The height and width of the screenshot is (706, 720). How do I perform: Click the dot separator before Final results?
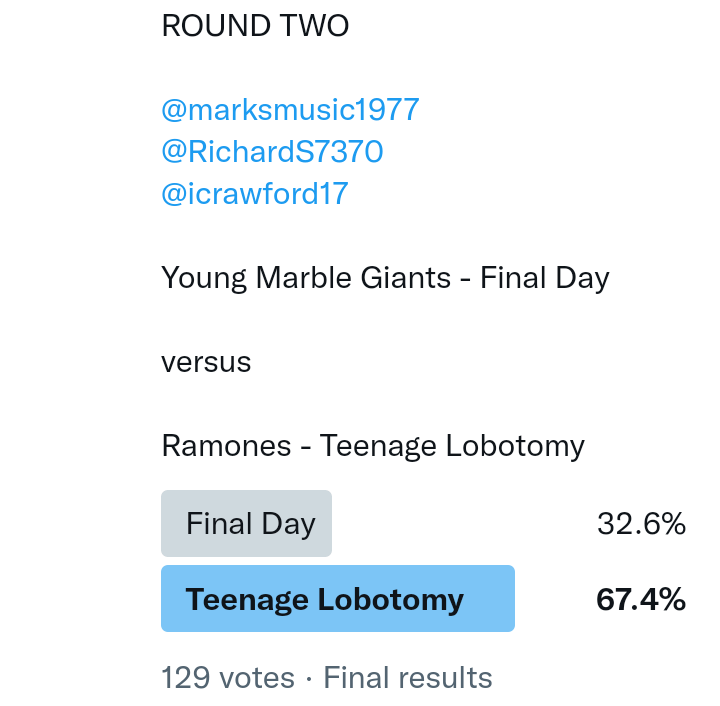coord(309,678)
